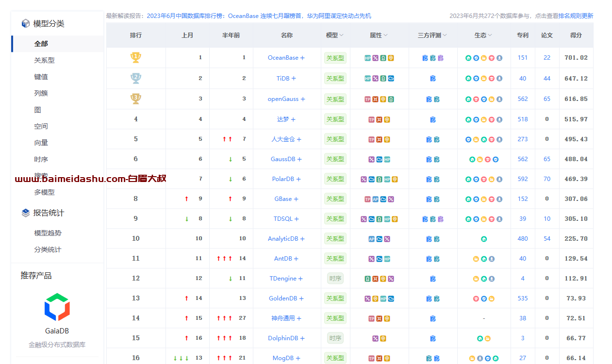Screen dimensions: 612x364
Task: Select 向量 category in the sidebar
Action: point(41,143)
